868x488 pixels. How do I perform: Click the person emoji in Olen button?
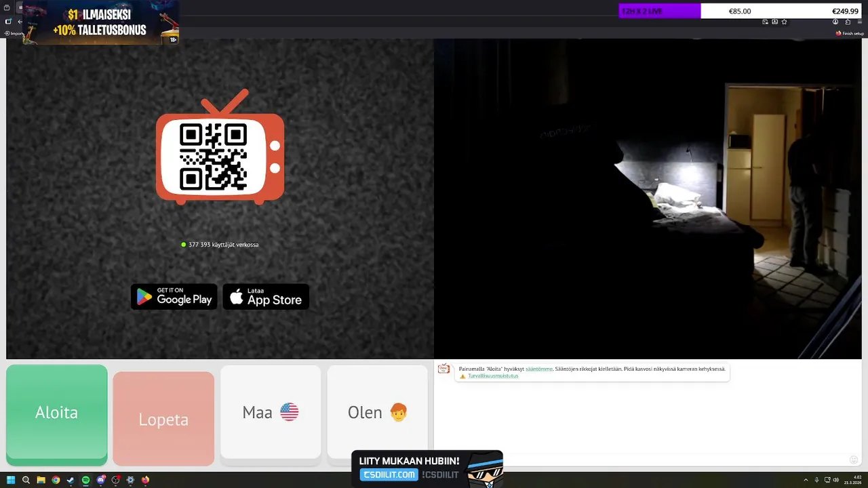398,412
